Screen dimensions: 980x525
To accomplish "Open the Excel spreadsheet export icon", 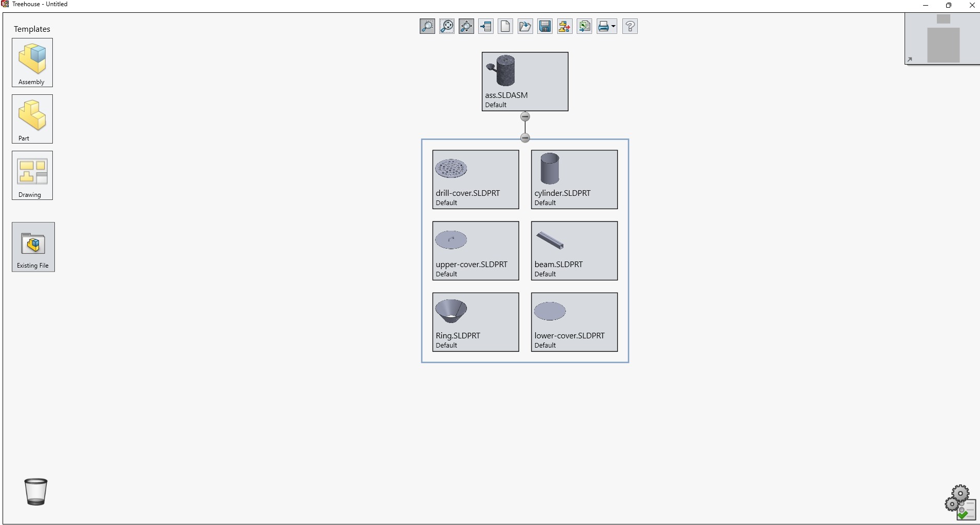I will [584, 26].
